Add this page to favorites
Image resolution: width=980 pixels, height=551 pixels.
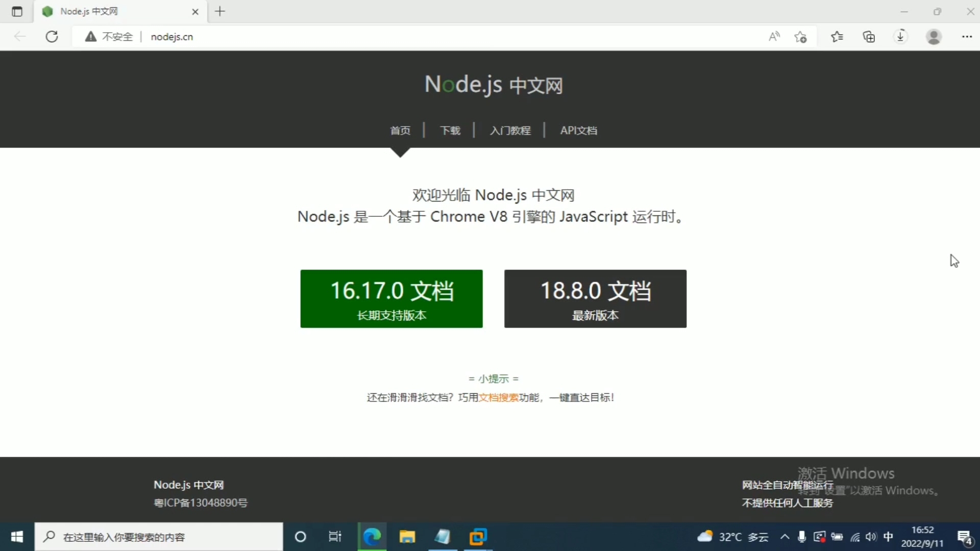[800, 36]
